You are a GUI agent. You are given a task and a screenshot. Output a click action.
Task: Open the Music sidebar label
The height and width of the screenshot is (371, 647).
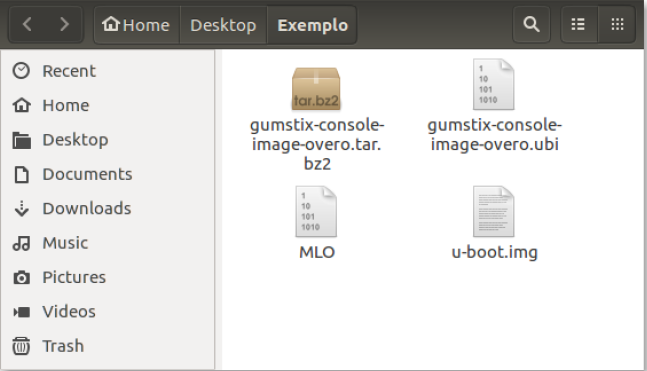tap(65, 243)
